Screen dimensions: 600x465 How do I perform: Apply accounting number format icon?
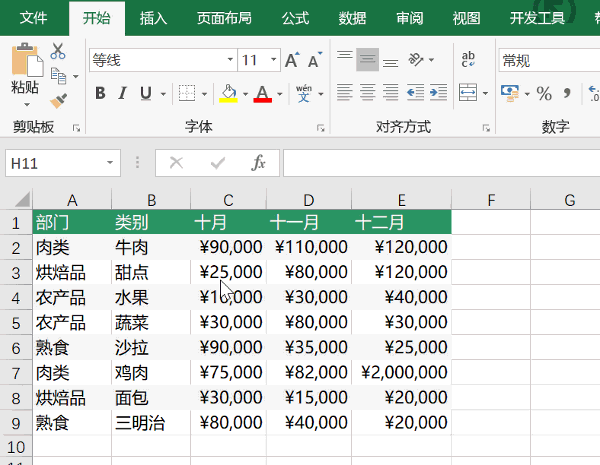point(510,93)
